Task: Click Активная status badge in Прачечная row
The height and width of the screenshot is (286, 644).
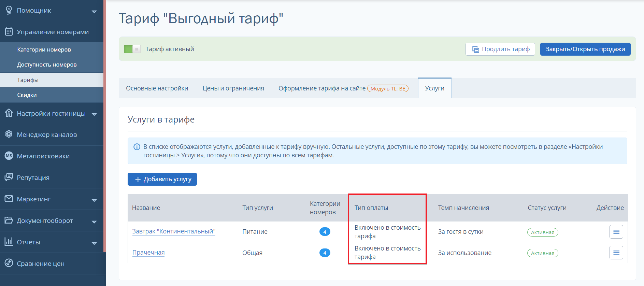Action: tap(543, 253)
